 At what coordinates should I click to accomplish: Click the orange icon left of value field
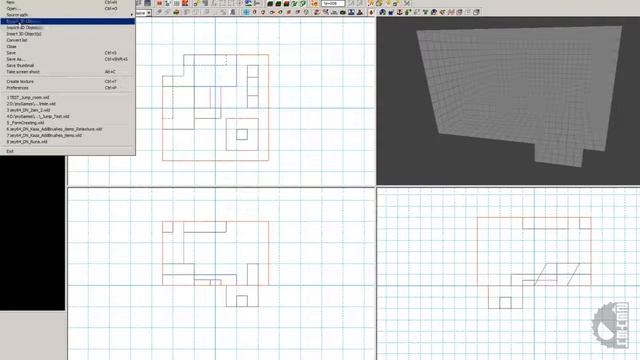314,3
